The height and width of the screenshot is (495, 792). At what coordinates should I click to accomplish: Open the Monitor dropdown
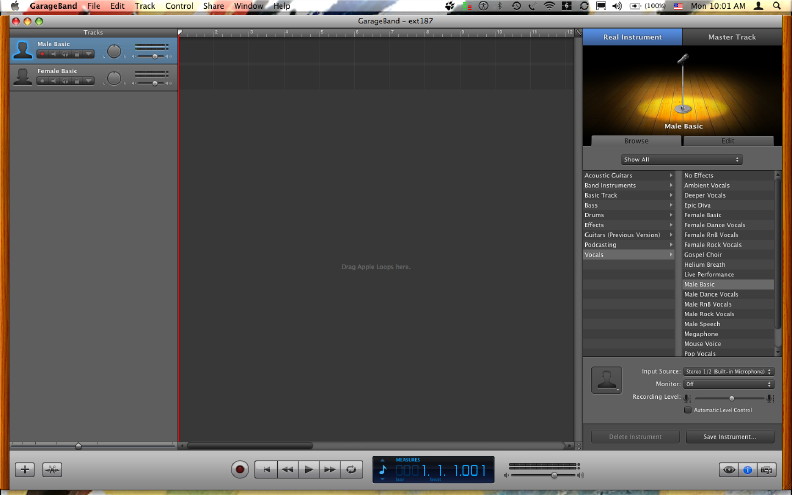pos(728,384)
